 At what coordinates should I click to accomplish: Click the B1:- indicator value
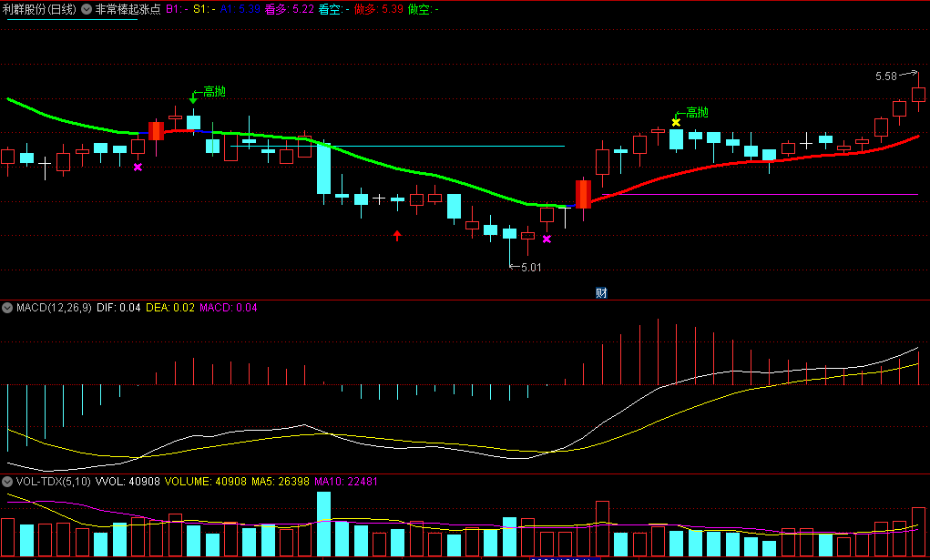pyautogui.click(x=177, y=9)
